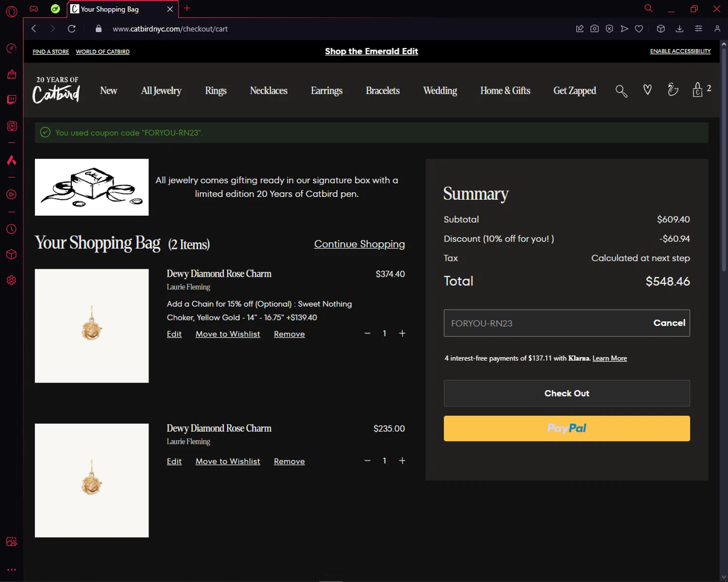Take snapshot with browser camera icon

click(595, 29)
